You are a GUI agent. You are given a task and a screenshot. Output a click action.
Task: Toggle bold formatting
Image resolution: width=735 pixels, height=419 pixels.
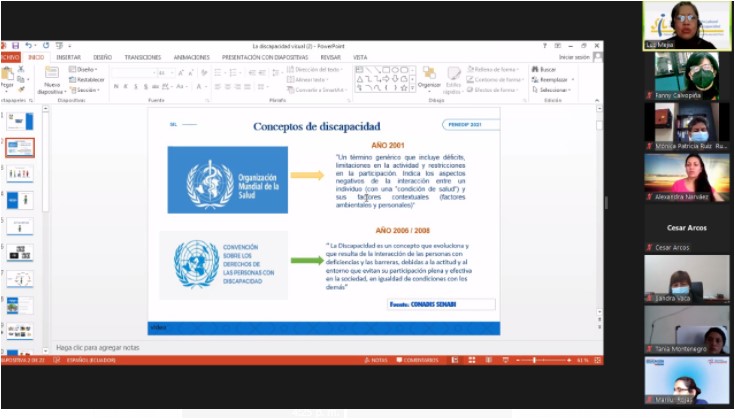pyautogui.click(x=116, y=87)
